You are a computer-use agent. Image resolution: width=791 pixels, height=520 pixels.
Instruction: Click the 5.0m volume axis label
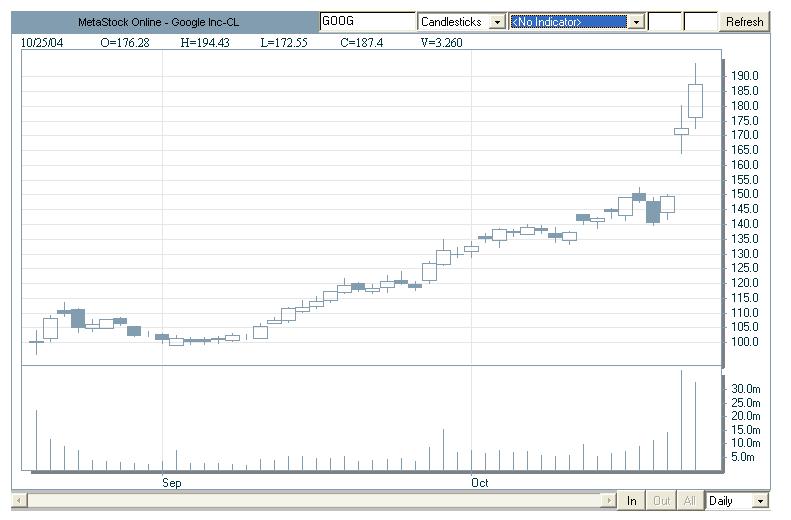click(743, 457)
